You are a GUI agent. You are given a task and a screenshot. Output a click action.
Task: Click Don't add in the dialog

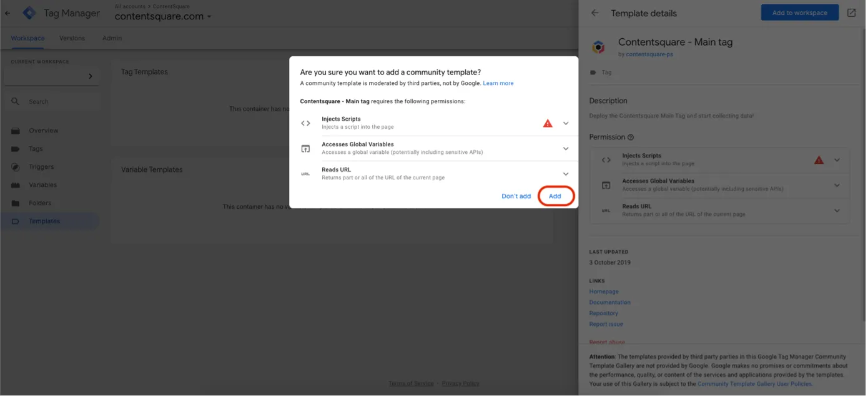(516, 196)
